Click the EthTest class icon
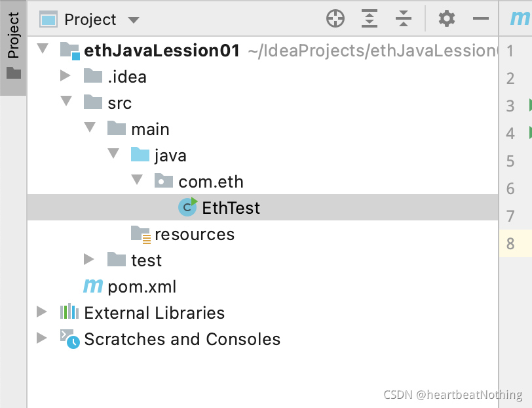The width and height of the screenshot is (532, 408). coord(187,207)
